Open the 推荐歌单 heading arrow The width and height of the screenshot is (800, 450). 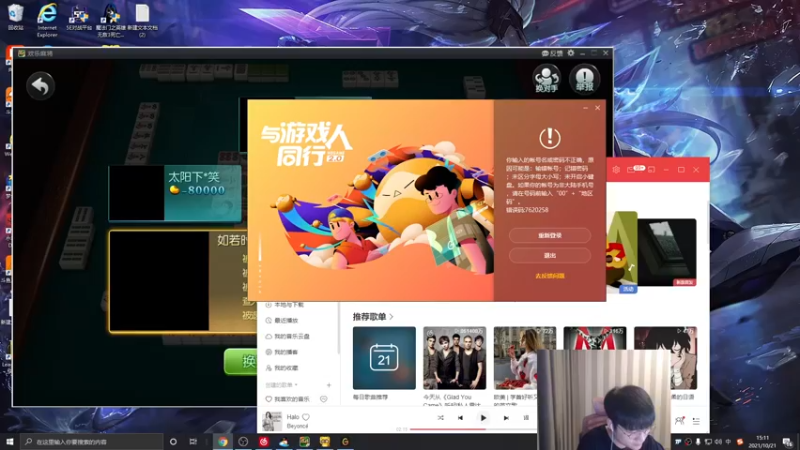click(391, 317)
